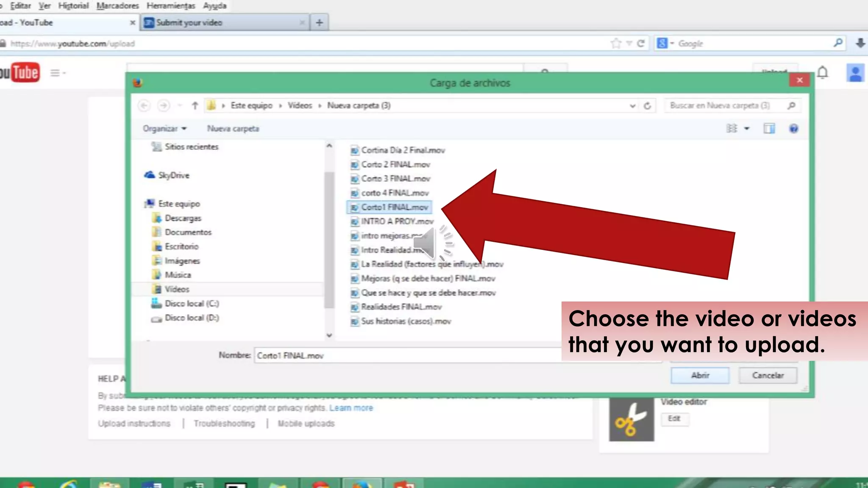This screenshot has height=488, width=868.
Task: Refresh the Nueva carpeta (3) folder listing
Action: 647,105
